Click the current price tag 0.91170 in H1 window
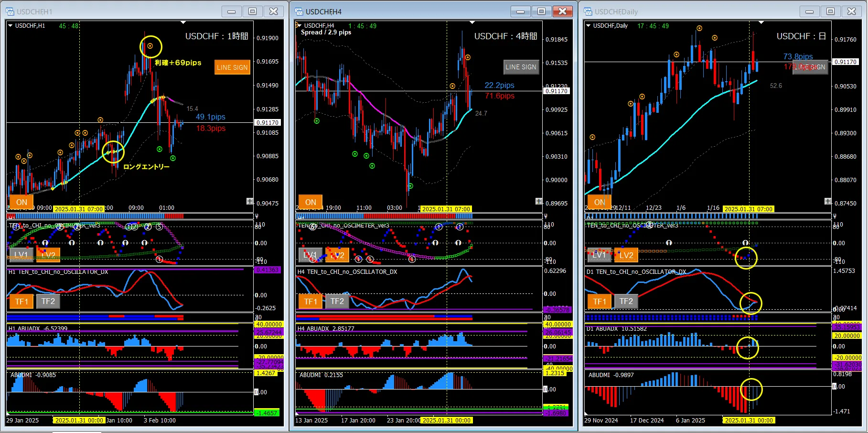Image resolution: width=868 pixels, height=433 pixels. tap(268, 123)
